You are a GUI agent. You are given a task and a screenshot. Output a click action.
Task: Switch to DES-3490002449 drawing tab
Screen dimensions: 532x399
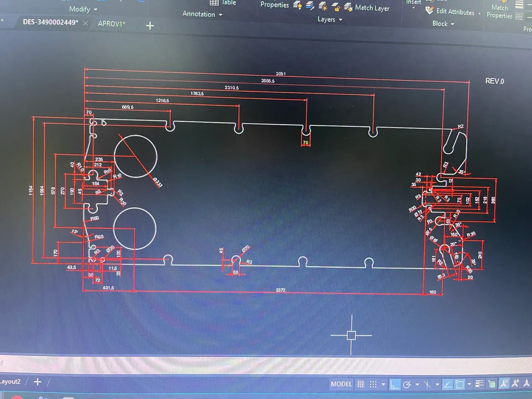click(50, 22)
